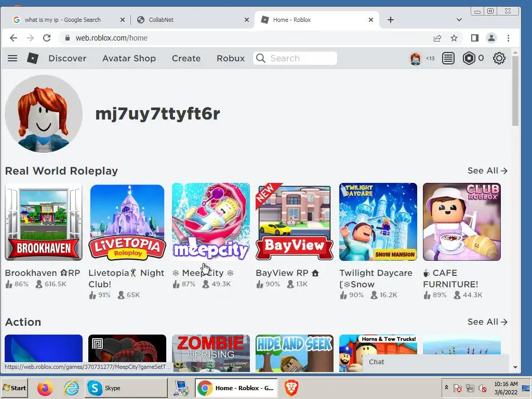The height and width of the screenshot is (399, 532).
Task: Open the Brookhaven RP game title
Action: click(43, 273)
